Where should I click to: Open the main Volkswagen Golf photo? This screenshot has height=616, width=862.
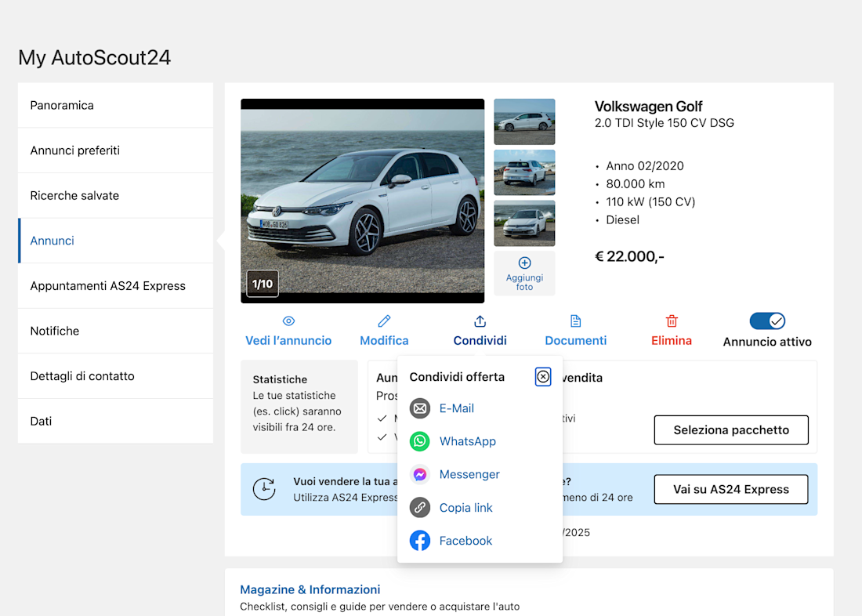pyautogui.click(x=362, y=201)
